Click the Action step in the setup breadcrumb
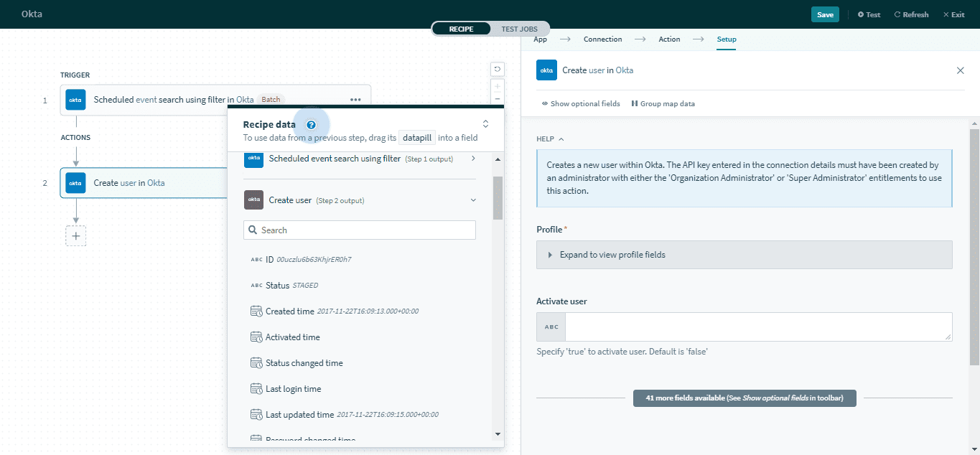 pyautogui.click(x=669, y=39)
